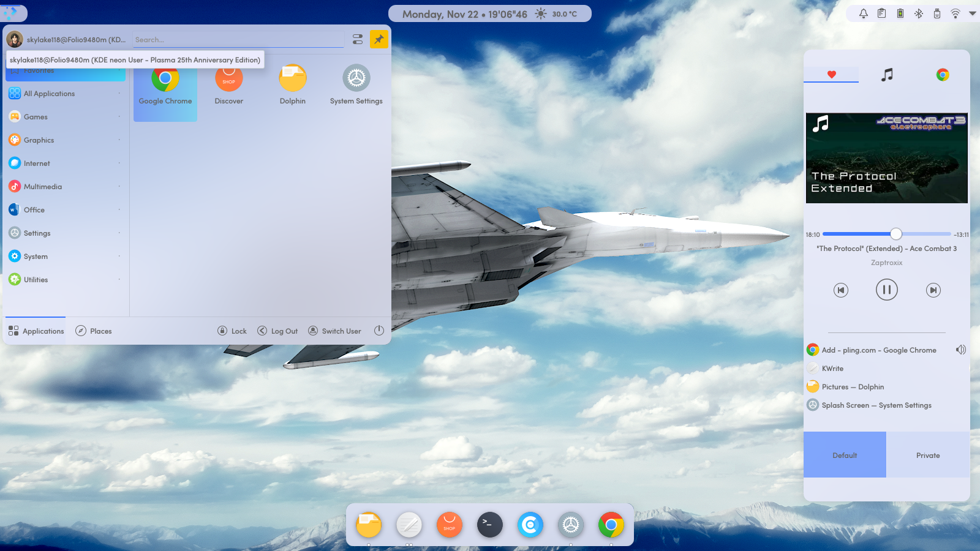
Task: Launch Discover shop from favorites
Action: (x=229, y=86)
